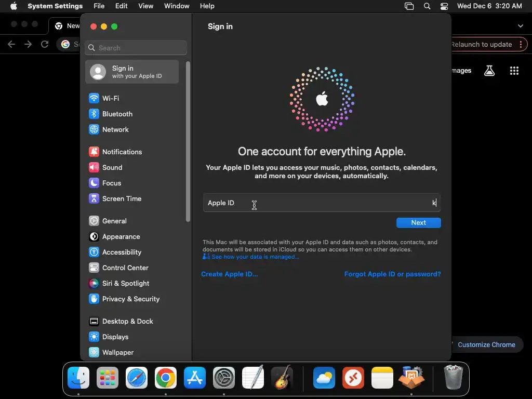The width and height of the screenshot is (532, 399).
Task: Click the Apple ID text field
Action: click(322, 203)
